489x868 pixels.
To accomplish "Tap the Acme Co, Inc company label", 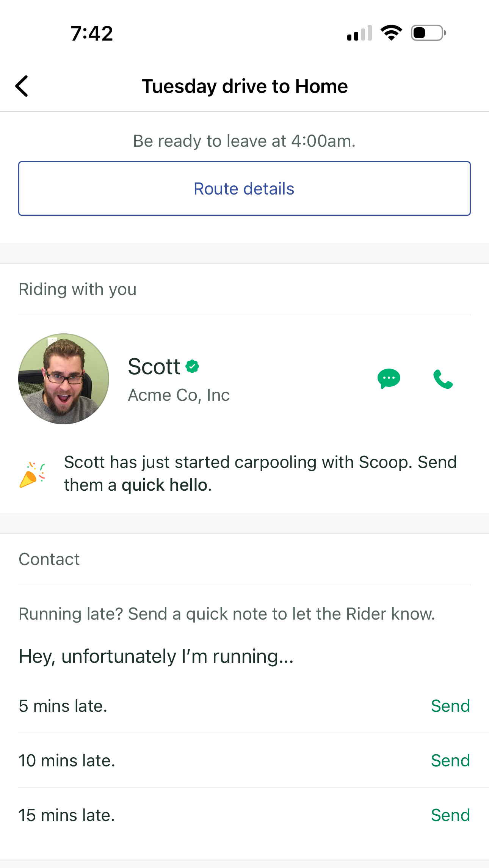I will pos(179,395).
